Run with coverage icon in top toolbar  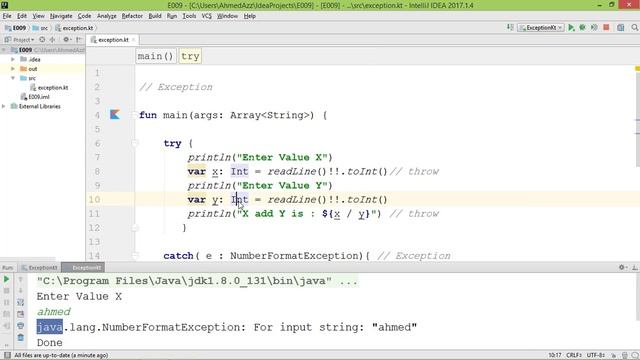(x=594, y=27)
